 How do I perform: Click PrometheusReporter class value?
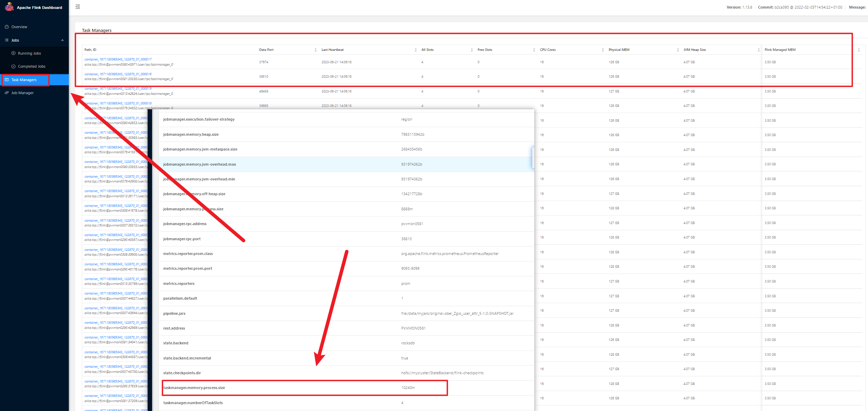pyautogui.click(x=450, y=254)
